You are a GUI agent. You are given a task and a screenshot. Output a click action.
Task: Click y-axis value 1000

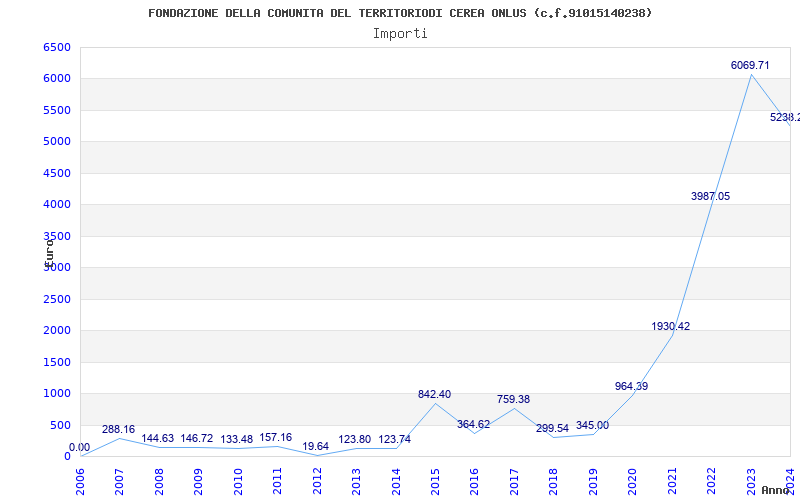coord(57,393)
